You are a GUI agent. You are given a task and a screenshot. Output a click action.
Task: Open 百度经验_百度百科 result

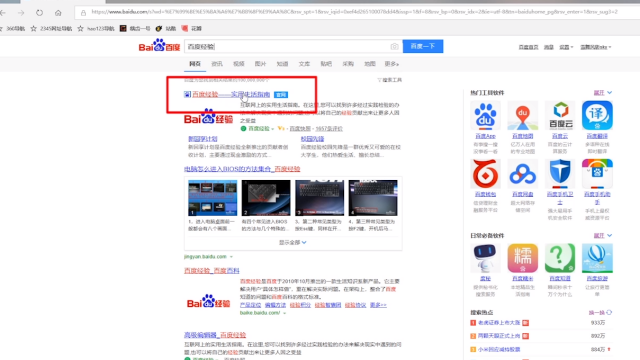212,271
